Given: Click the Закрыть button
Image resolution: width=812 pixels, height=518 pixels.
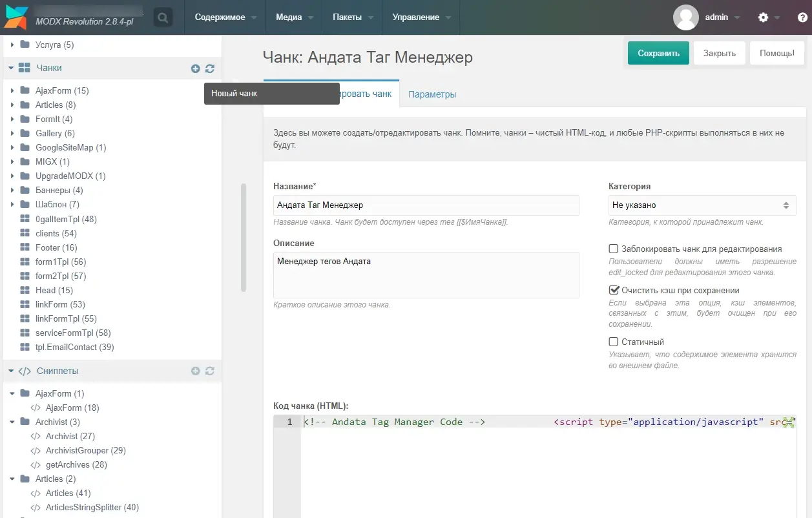Looking at the screenshot, I should point(720,53).
